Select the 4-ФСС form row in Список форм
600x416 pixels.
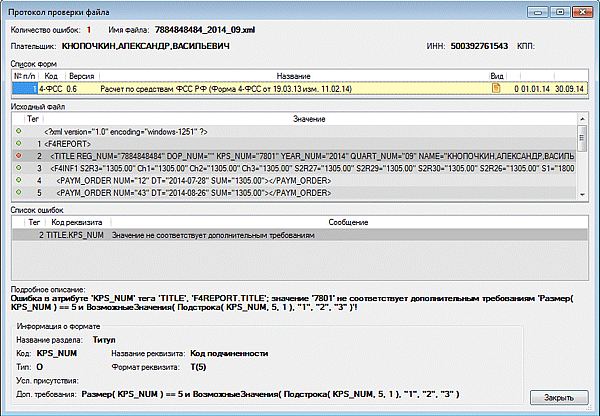coord(250,88)
